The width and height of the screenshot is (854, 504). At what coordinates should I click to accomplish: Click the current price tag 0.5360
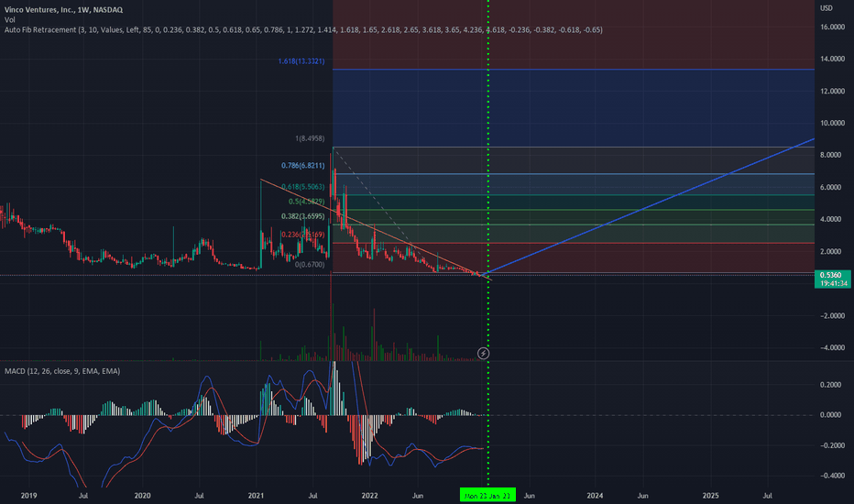(832, 275)
